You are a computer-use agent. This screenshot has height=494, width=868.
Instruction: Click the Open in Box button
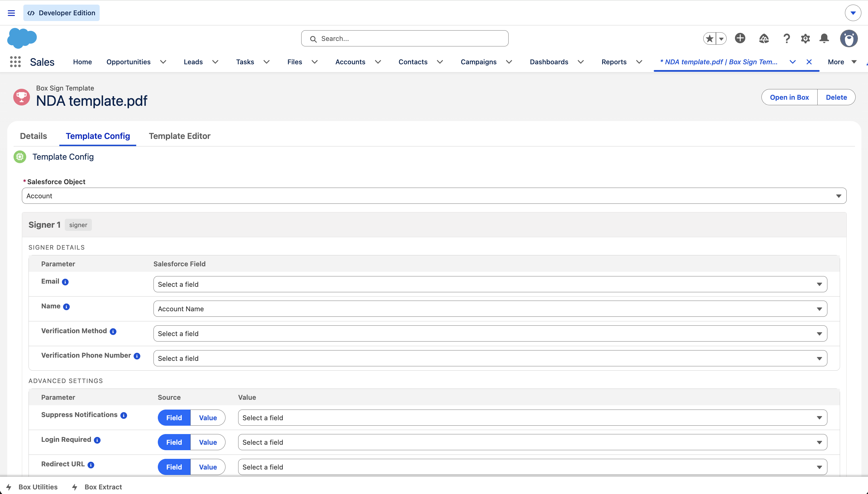789,97
